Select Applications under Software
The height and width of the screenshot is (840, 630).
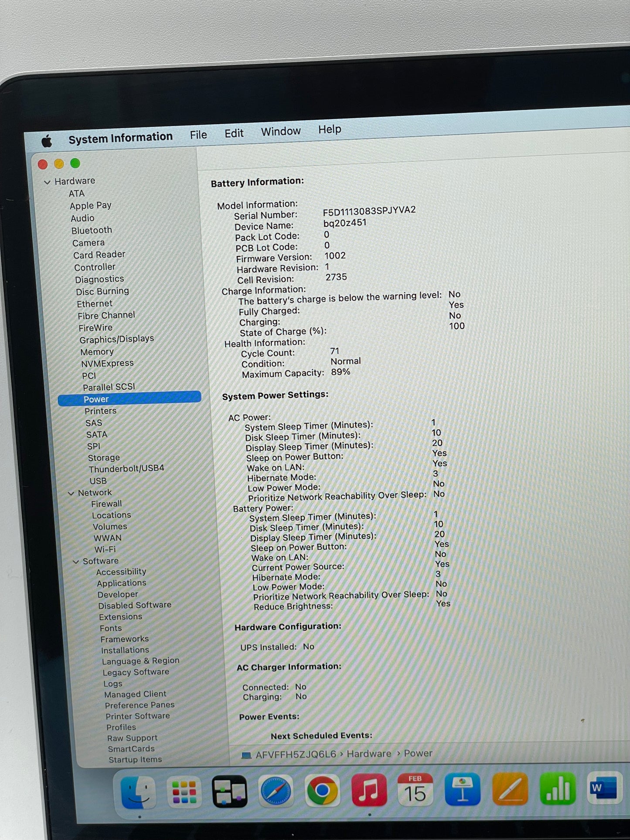pos(122,583)
